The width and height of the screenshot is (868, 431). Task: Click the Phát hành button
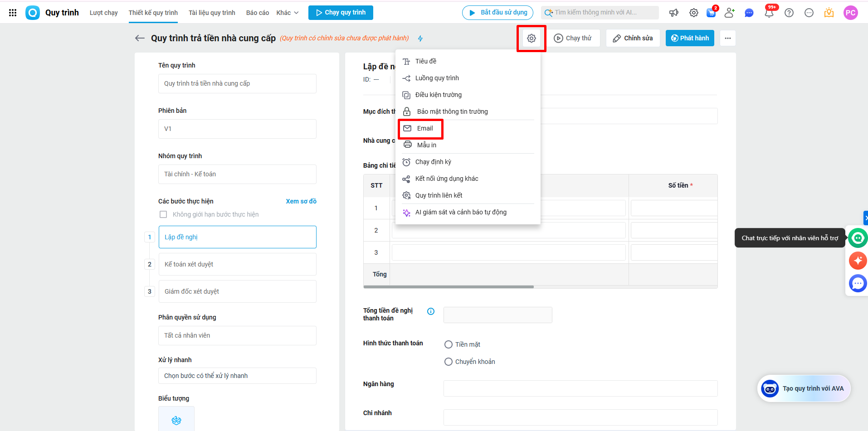tap(690, 38)
